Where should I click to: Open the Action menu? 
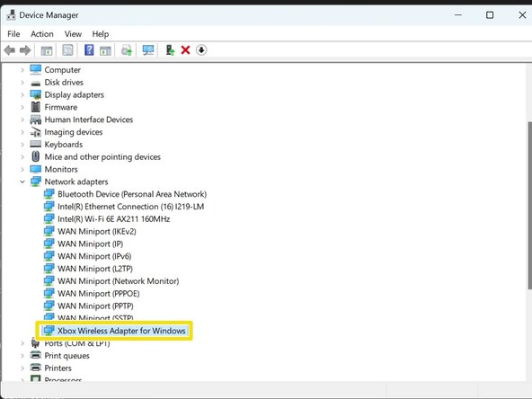[x=42, y=34]
